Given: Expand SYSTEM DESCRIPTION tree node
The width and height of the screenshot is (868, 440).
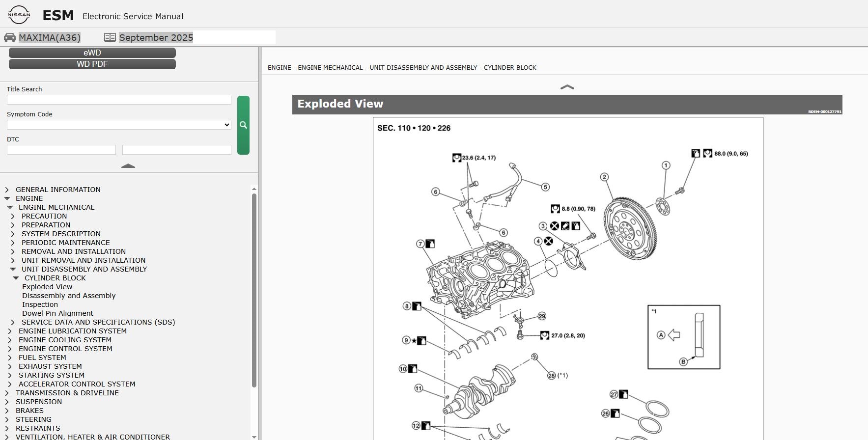Looking at the screenshot, I should pos(13,234).
